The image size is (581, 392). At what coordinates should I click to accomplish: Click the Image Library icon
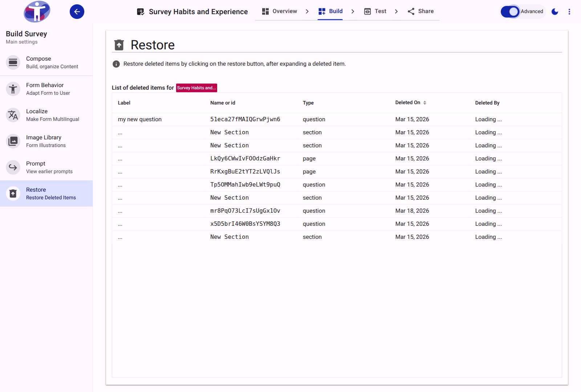click(x=13, y=141)
